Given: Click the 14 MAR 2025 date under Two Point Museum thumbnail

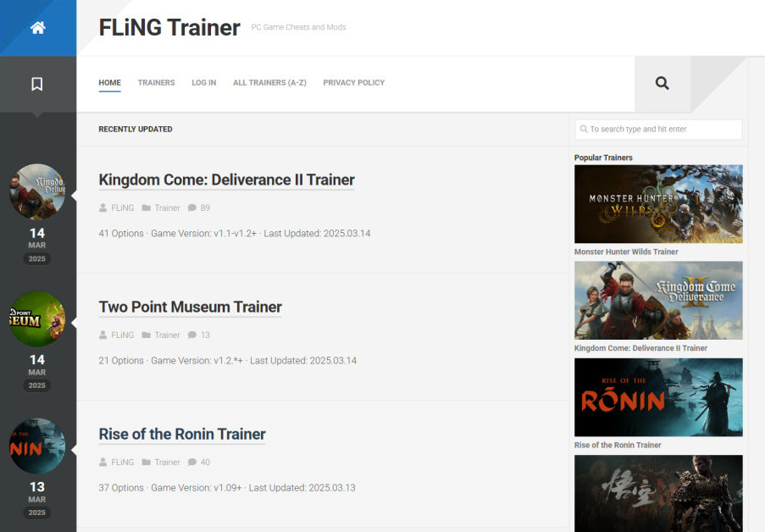Looking at the screenshot, I should tap(37, 373).
